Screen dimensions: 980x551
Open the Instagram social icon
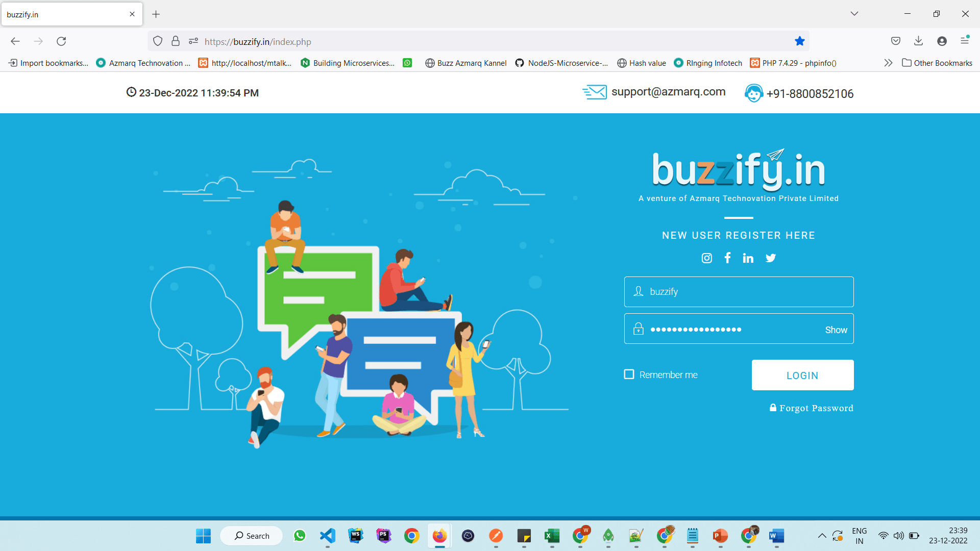point(706,258)
